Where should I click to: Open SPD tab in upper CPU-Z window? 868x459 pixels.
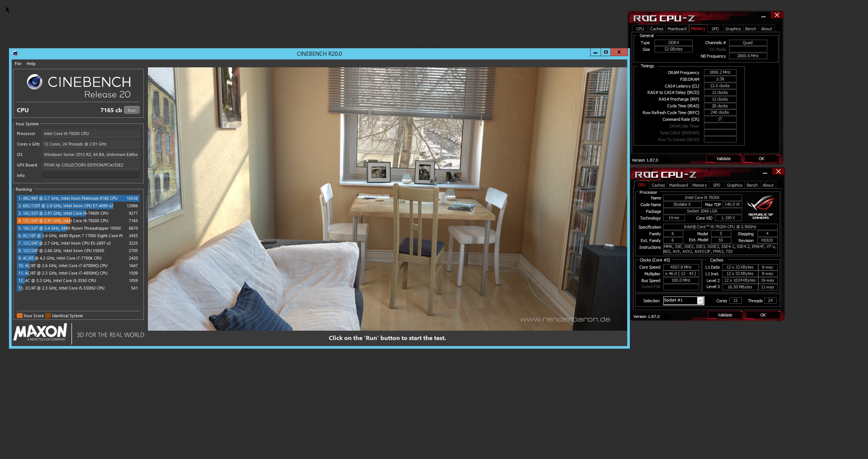click(x=715, y=29)
